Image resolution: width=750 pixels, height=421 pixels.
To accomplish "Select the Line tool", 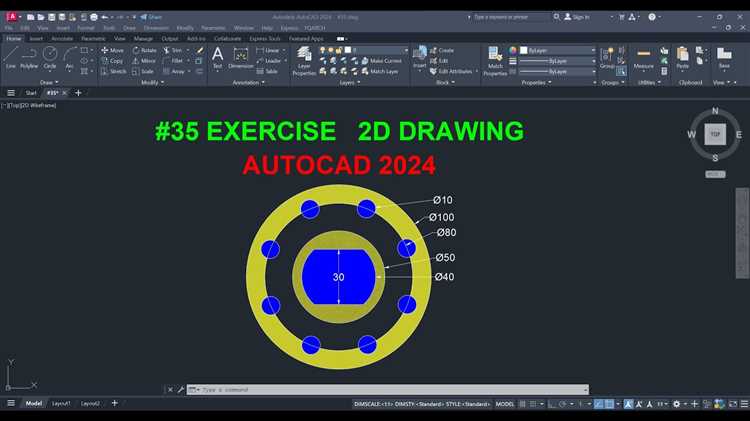I will tap(11, 57).
